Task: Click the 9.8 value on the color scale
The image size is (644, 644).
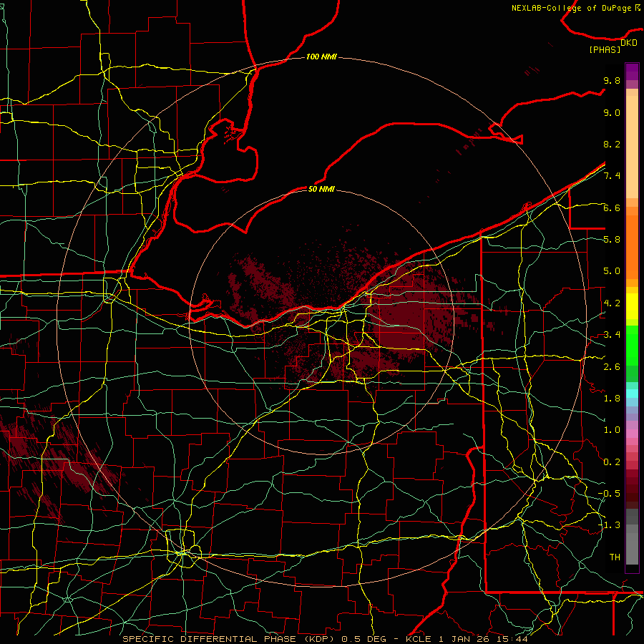Action: pos(612,80)
